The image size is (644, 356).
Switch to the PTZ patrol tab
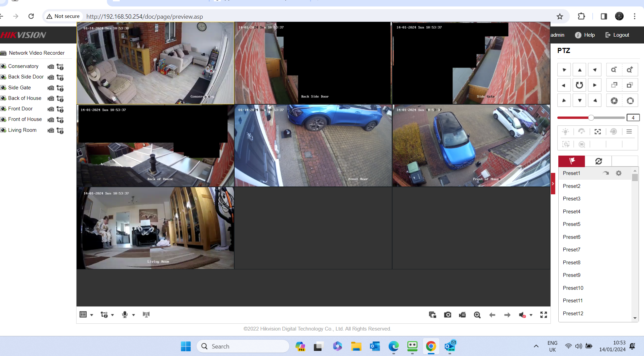[598, 161]
